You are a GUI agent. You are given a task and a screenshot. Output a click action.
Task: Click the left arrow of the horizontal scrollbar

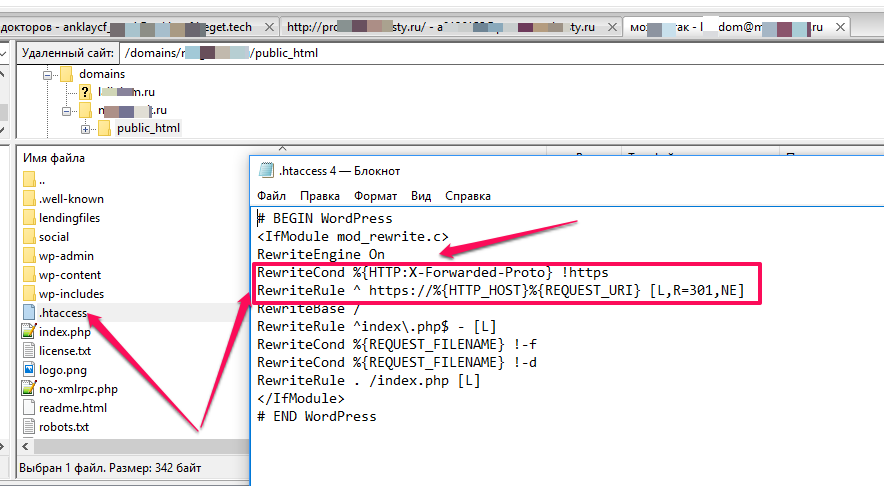(x=26, y=446)
